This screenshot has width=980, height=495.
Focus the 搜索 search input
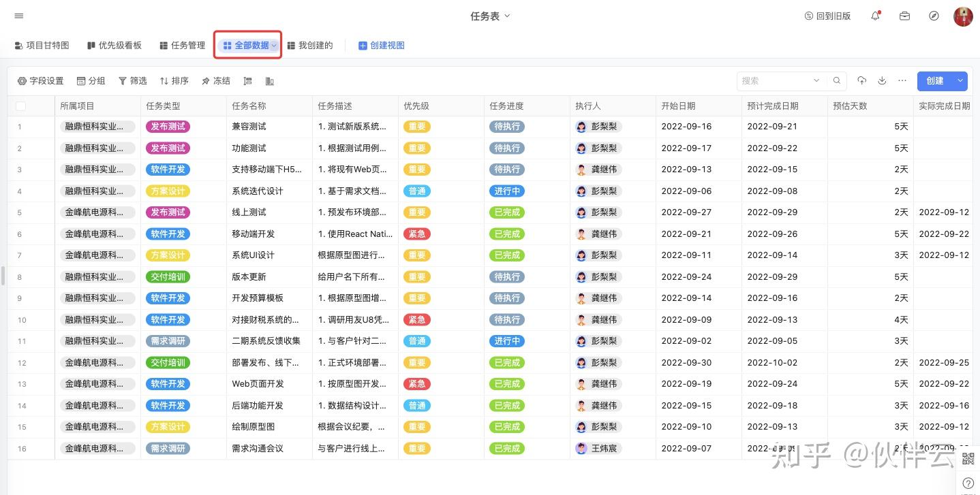coord(776,81)
